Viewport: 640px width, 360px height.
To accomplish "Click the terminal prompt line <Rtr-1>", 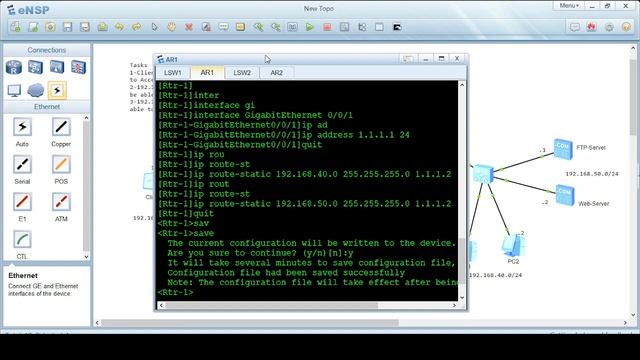I will [x=176, y=292].
